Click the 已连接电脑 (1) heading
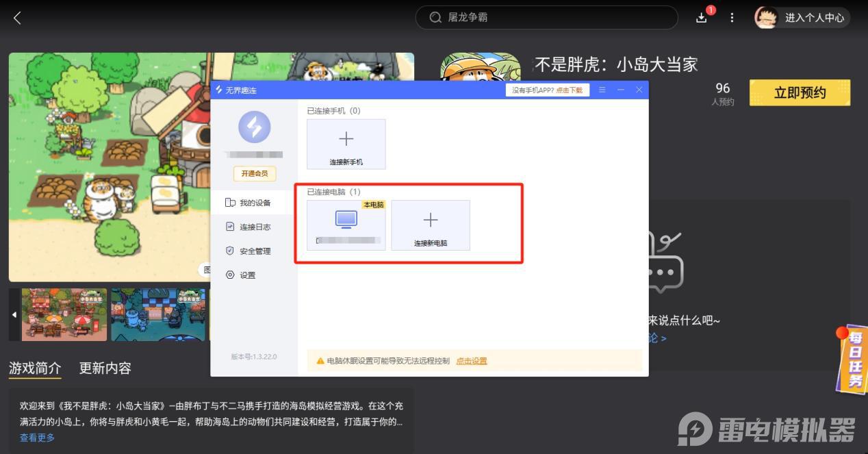This screenshot has height=454, width=868. pyautogui.click(x=333, y=192)
